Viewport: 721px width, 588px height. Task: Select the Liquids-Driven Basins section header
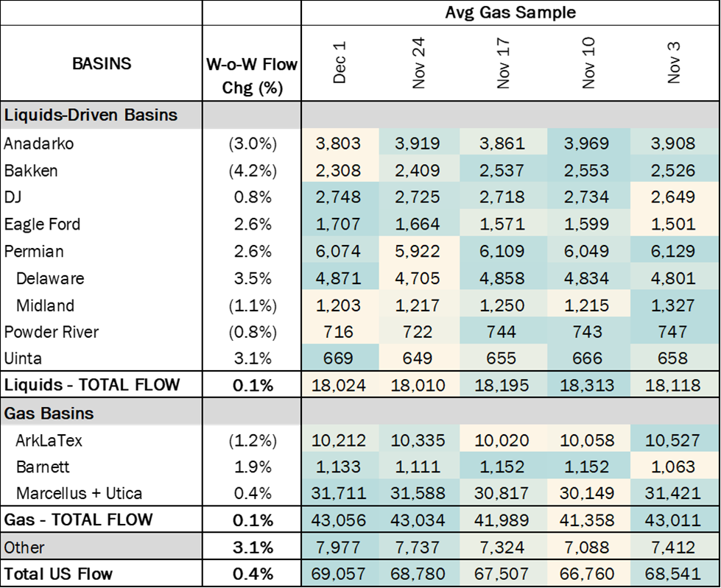tap(91, 115)
